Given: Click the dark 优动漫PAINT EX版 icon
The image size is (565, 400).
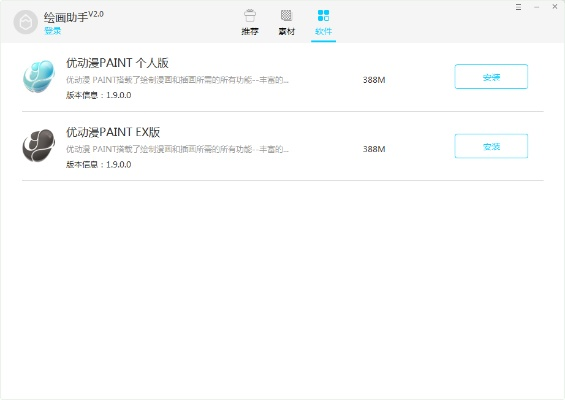Looking at the screenshot, I should pyautogui.click(x=39, y=146).
